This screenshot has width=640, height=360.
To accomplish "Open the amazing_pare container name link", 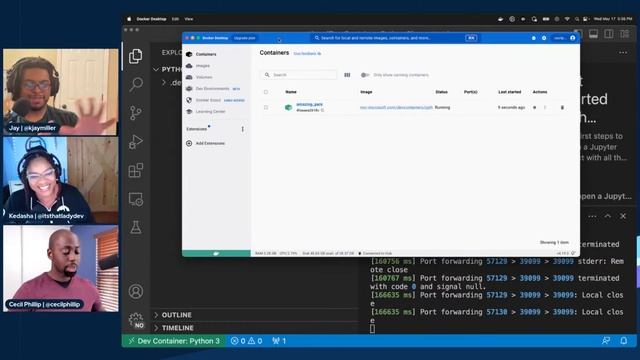I will click(309, 104).
